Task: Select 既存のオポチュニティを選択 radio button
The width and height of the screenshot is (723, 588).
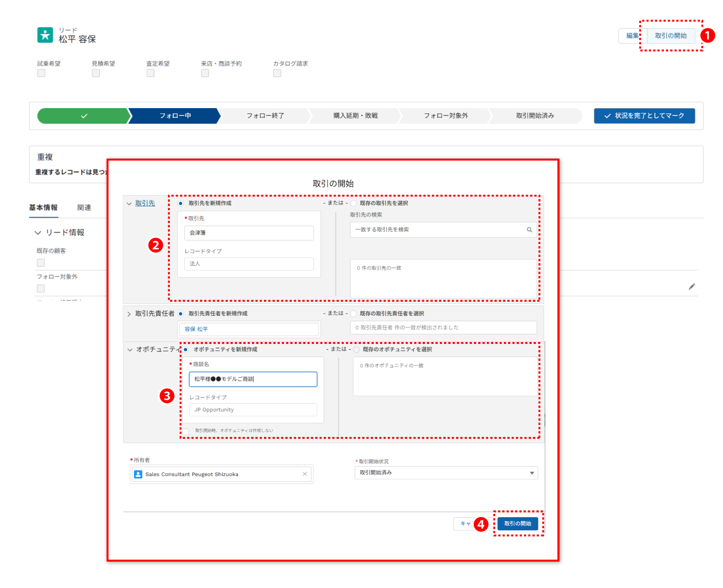Action: tap(356, 350)
